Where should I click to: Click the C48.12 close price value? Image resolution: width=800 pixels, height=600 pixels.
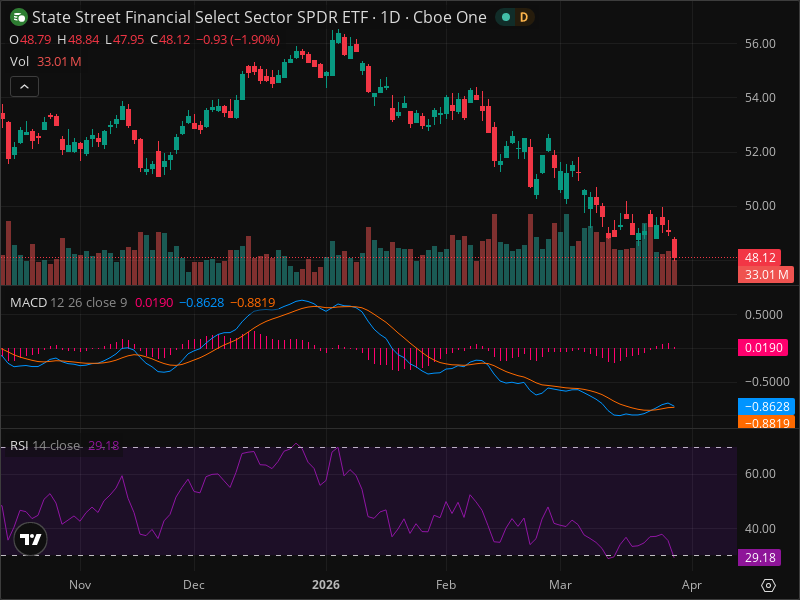[x=170, y=40]
